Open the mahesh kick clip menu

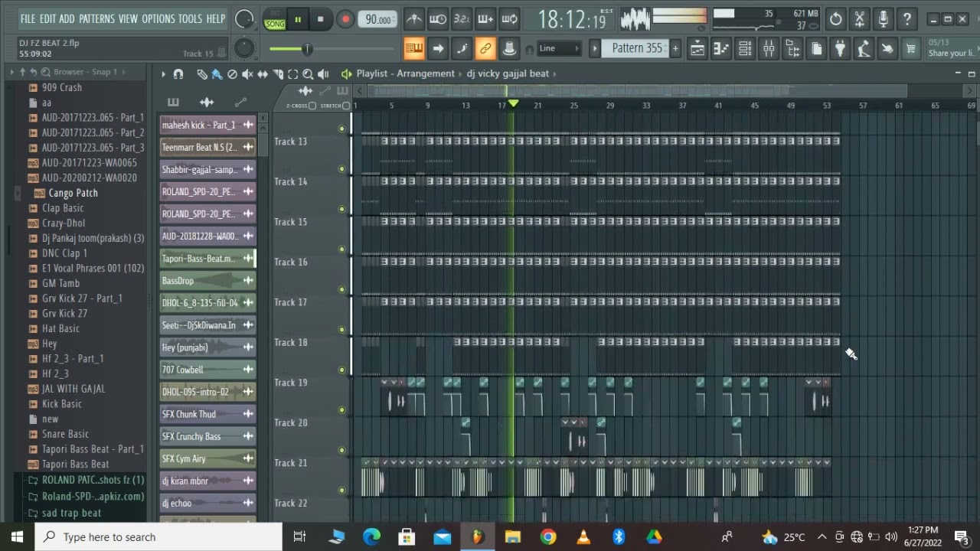coord(248,125)
